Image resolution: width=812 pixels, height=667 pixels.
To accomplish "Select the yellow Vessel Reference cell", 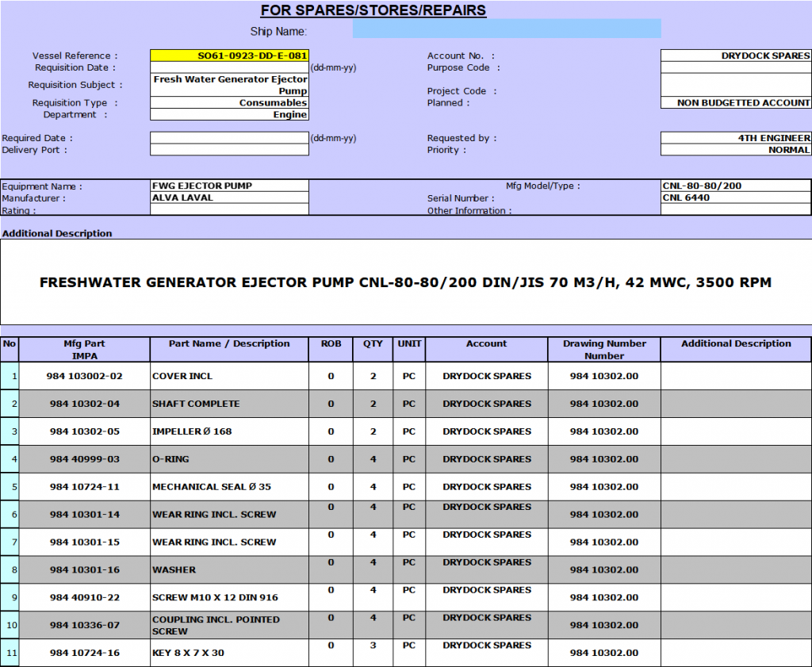I will tap(229, 56).
